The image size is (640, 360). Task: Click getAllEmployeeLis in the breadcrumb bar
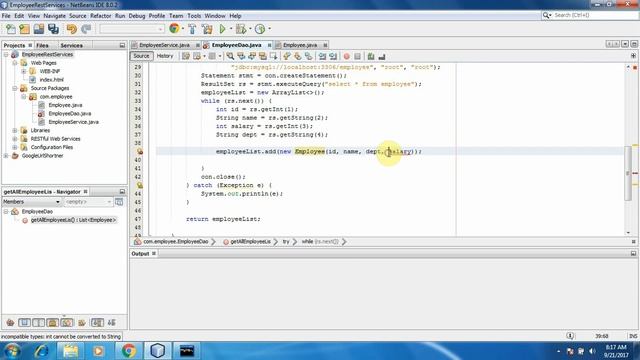coord(250,242)
